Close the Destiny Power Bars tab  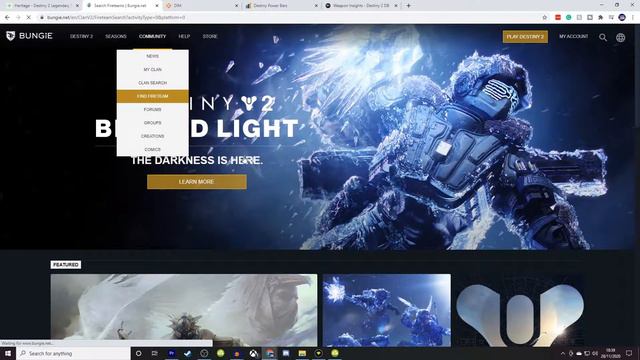point(316,6)
